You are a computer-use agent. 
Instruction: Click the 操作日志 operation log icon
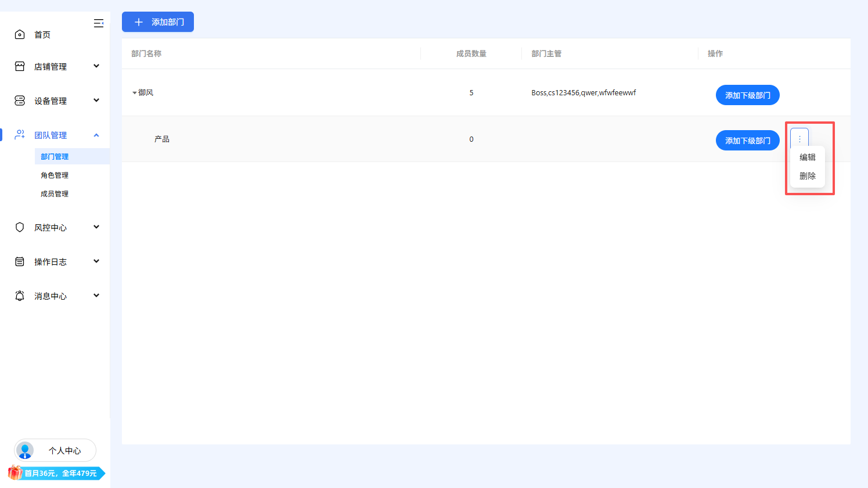(19, 261)
